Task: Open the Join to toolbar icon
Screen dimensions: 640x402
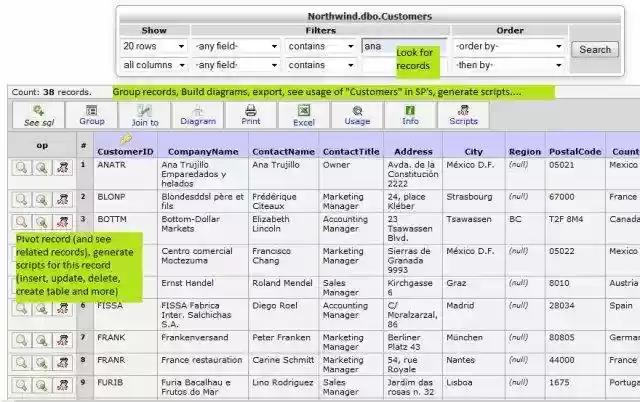Action: [145, 115]
